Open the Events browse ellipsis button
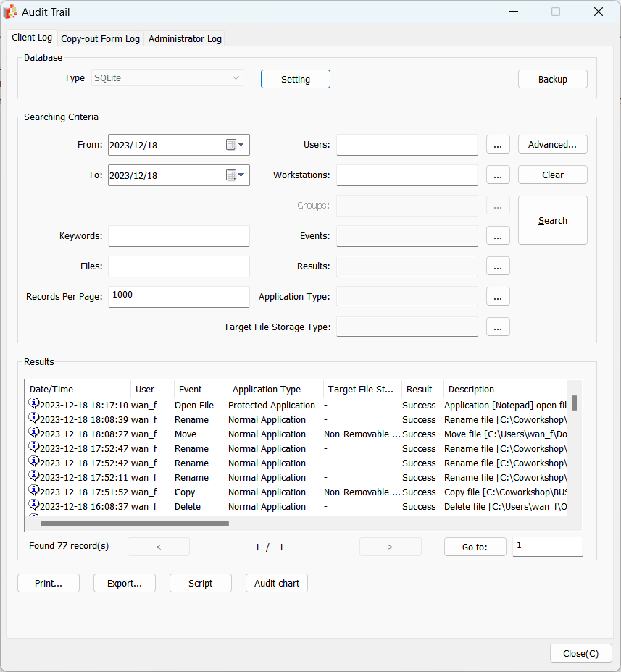This screenshot has width=621, height=672. 498,236
